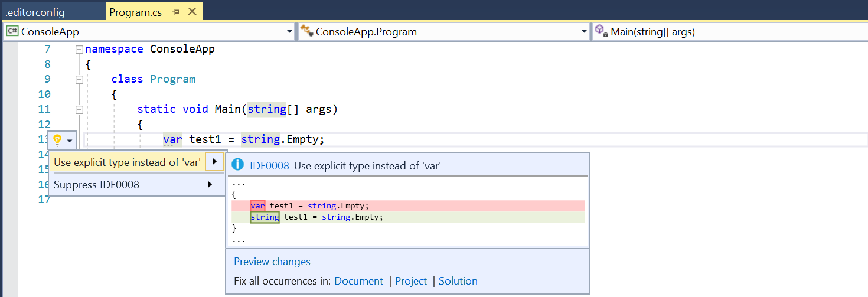
Task: Open the lightbulb quick actions icon
Action: pos(57,140)
